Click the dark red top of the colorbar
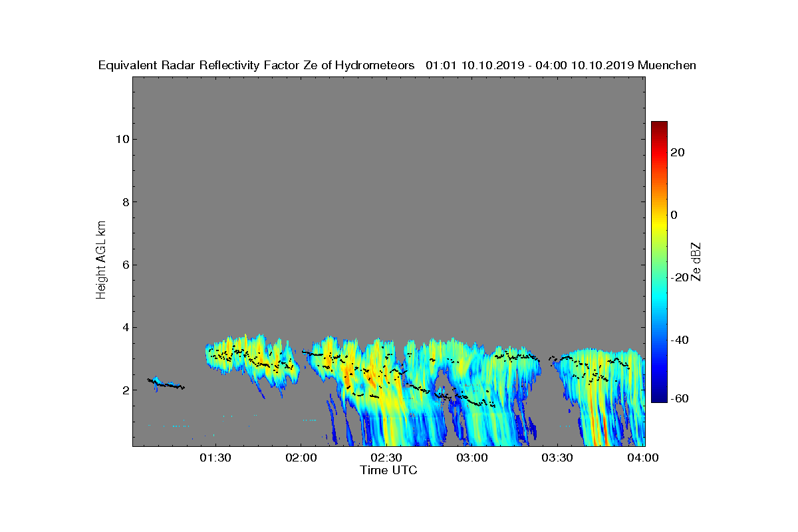Viewport: 798px width, 532px height. [659, 126]
